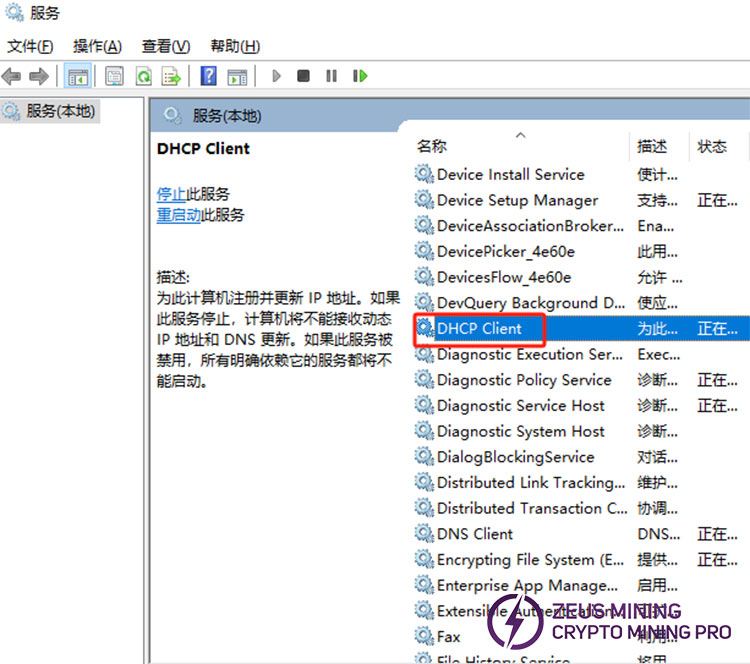
Task: Select the Distributed Link Tracking... name
Action: (x=530, y=483)
